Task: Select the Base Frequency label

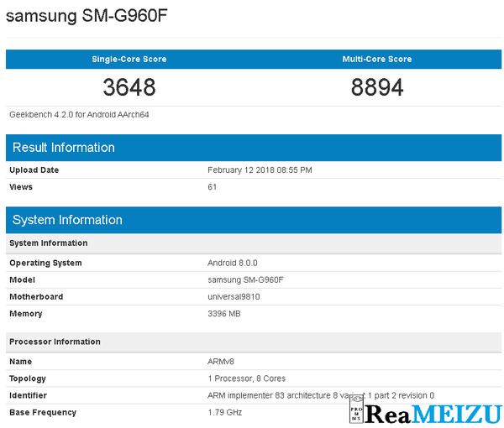Action: (x=43, y=412)
